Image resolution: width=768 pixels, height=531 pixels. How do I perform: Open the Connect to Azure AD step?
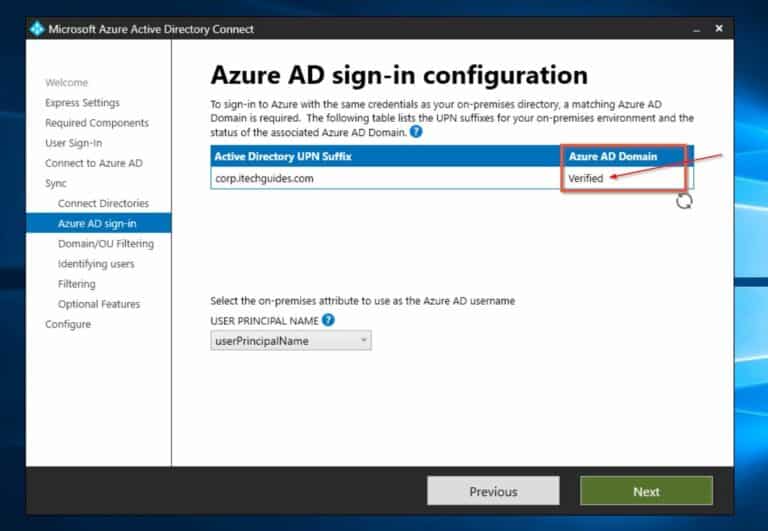(94, 163)
